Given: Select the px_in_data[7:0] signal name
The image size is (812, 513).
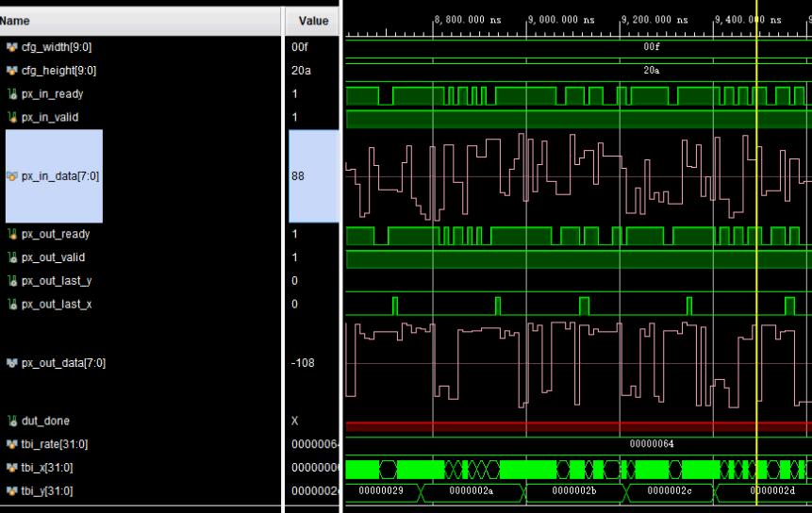Looking at the screenshot, I should (x=60, y=176).
